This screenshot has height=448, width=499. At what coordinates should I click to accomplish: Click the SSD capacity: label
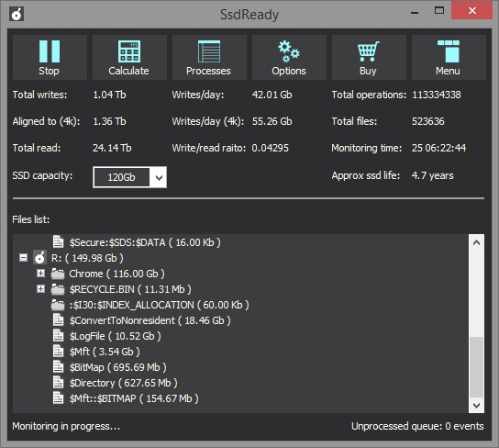point(42,175)
